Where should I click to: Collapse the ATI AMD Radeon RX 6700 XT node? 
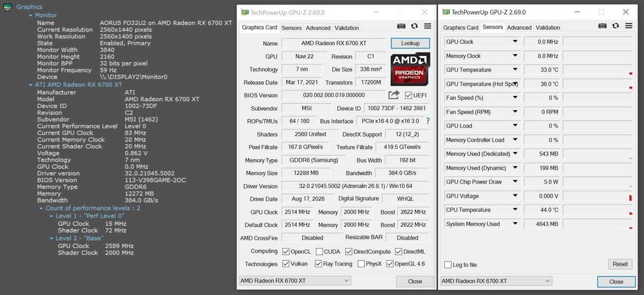[31, 85]
